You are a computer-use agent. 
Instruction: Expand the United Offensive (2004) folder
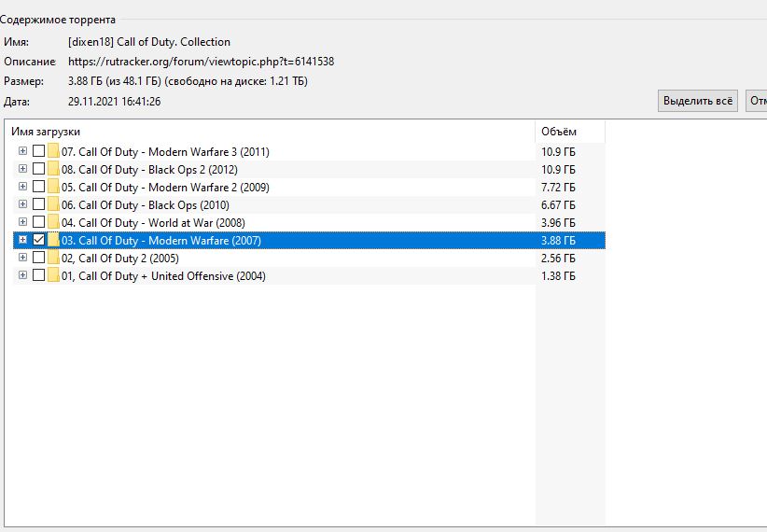[x=22, y=276]
